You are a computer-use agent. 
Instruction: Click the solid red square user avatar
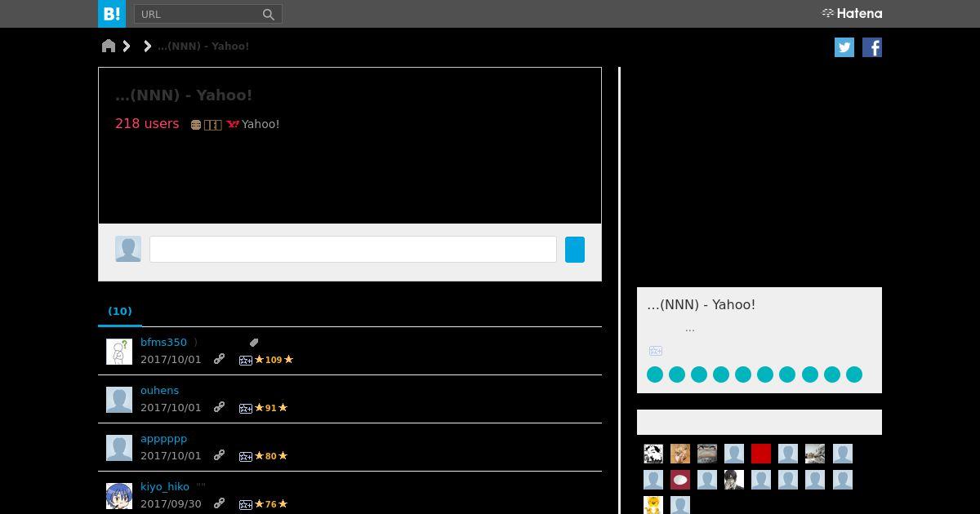pos(761,454)
